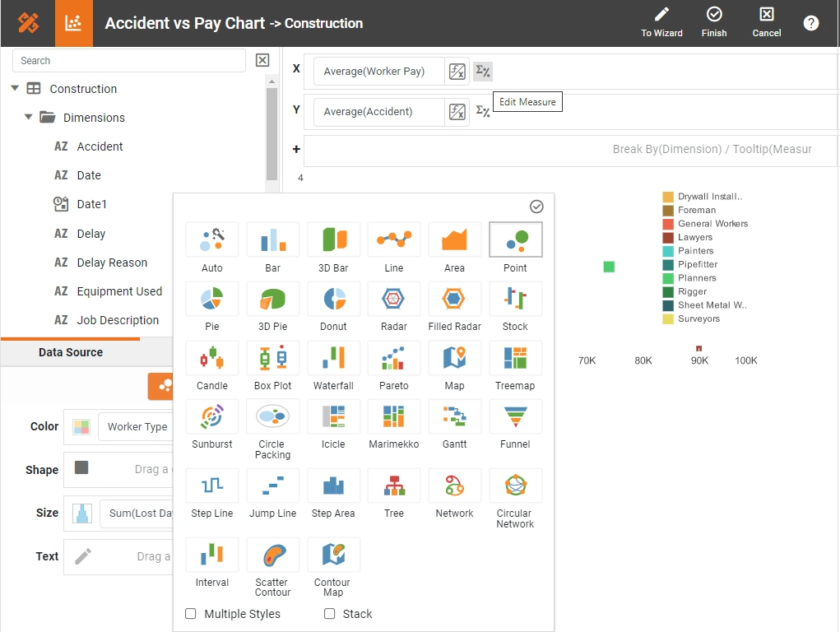Open the Worker Type dropdown in Color
The image size is (840, 632).
[136, 426]
